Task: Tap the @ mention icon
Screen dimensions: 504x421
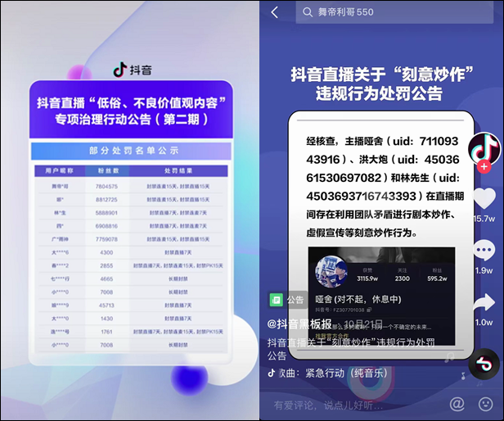Action: (457, 404)
